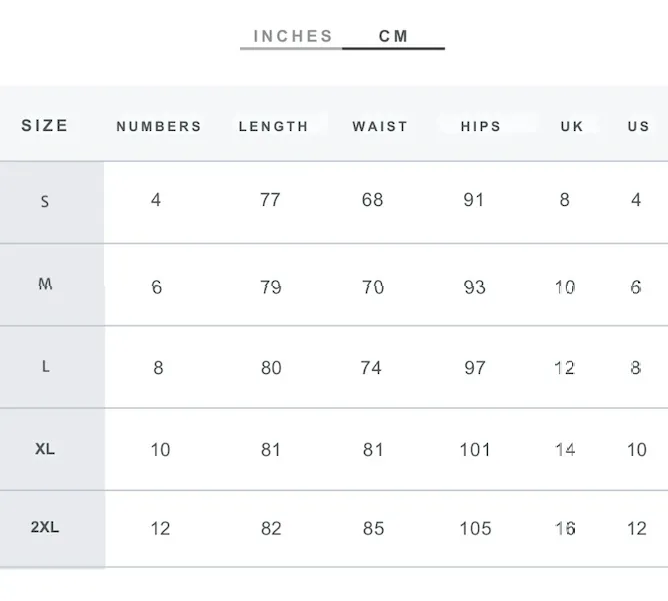Click the UK column header
This screenshot has height=601, width=668.
(572, 127)
